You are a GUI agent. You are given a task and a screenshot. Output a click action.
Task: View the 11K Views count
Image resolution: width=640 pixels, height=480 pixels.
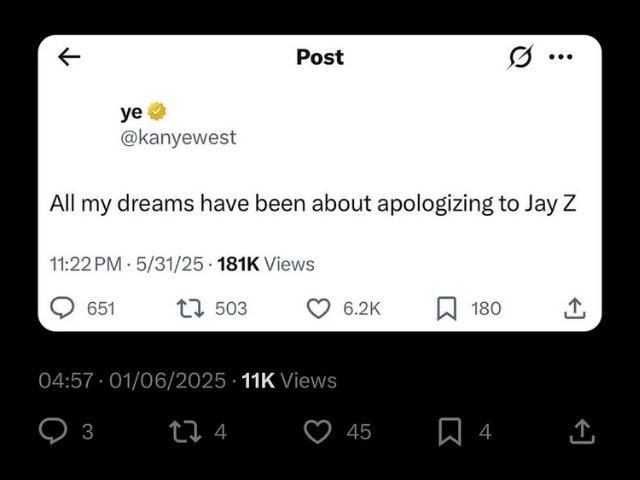289,380
